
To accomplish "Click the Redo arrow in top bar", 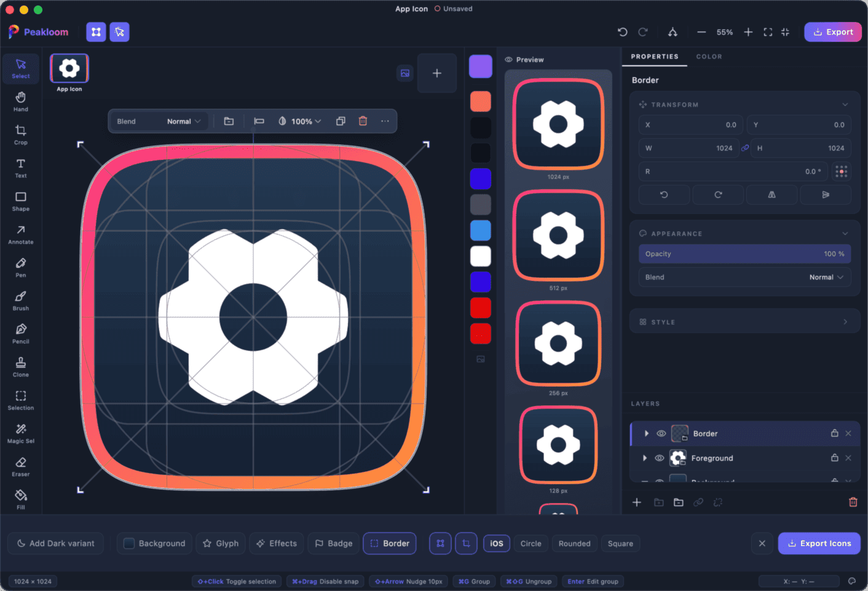I will tap(643, 32).
